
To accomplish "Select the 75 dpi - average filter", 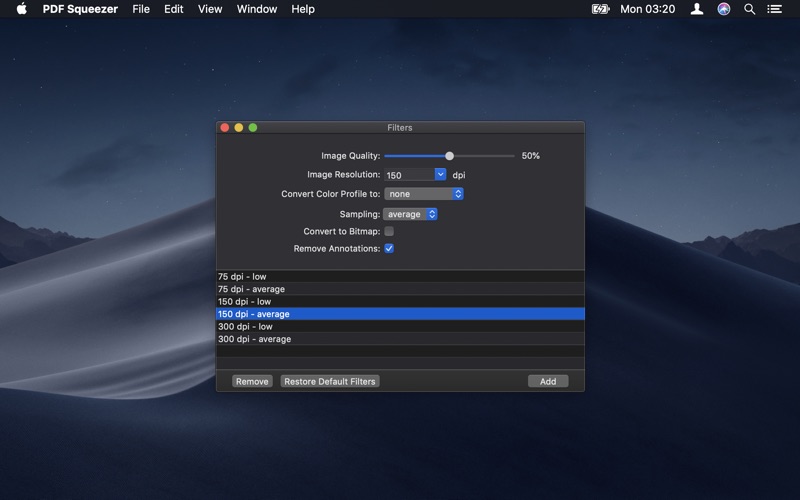I will click(x=401, y=289).
